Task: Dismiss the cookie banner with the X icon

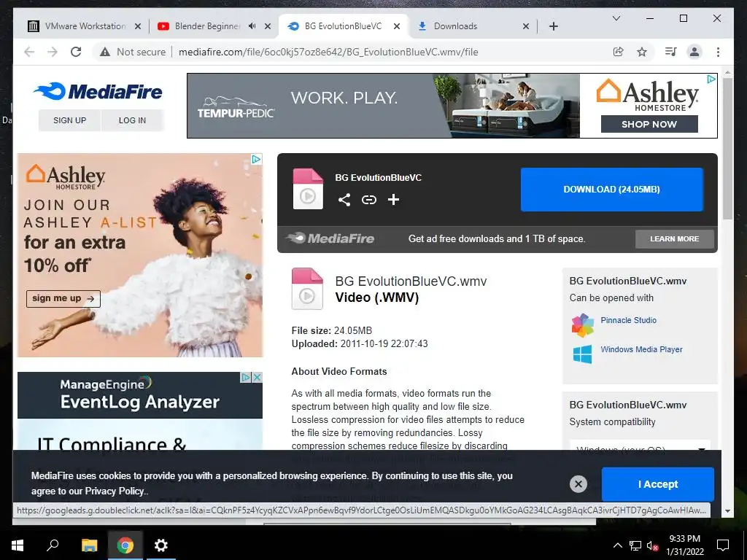Action: coord(578,484)
